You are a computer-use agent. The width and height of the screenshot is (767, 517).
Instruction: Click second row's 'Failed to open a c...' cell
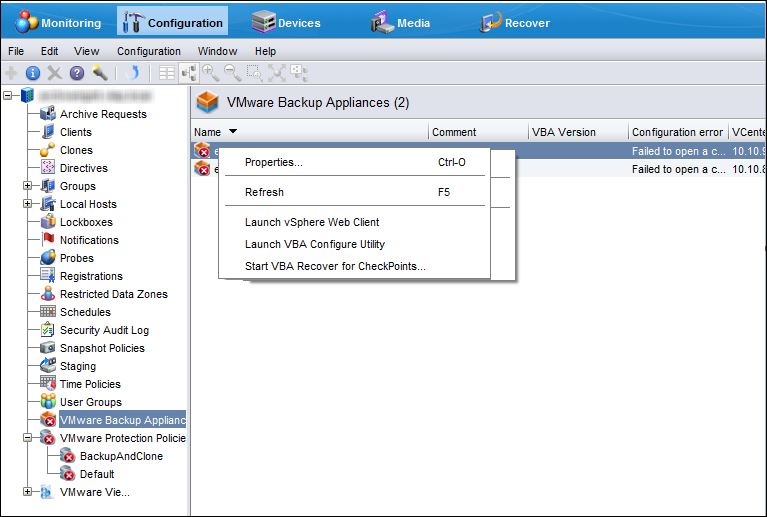point(678,169)
